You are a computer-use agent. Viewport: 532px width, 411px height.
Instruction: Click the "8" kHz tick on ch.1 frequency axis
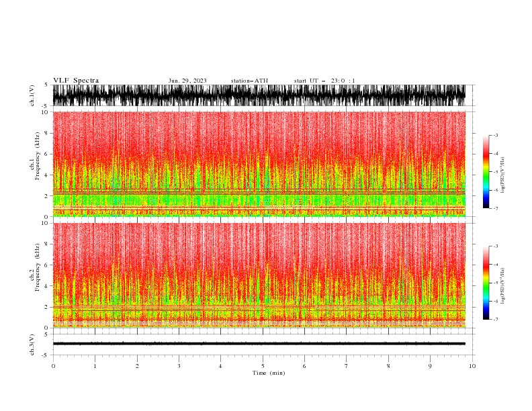coord(47,133)
